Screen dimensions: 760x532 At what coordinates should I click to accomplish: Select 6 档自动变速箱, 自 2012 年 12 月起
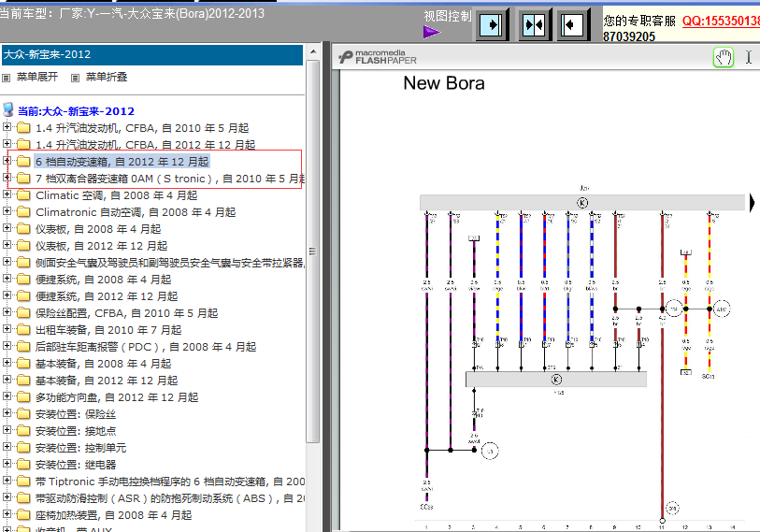122,162
